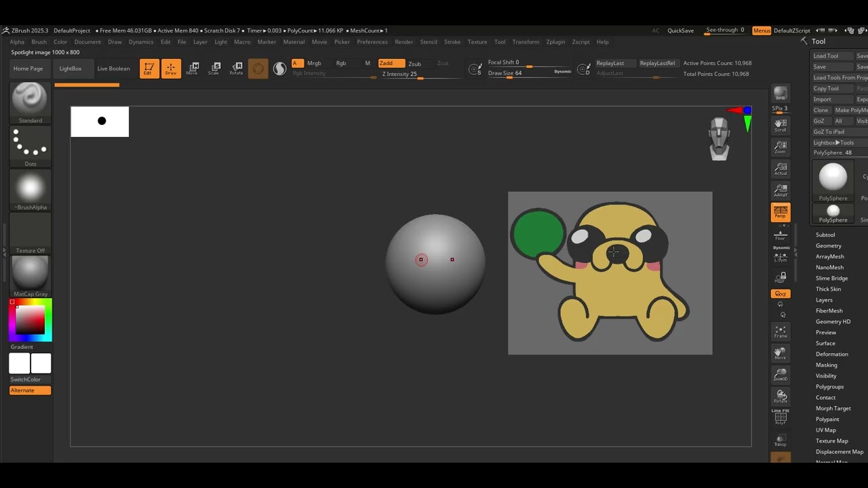Click the BPR render button
The width and height of the screenshot is (868, 488).
[781, 94]
